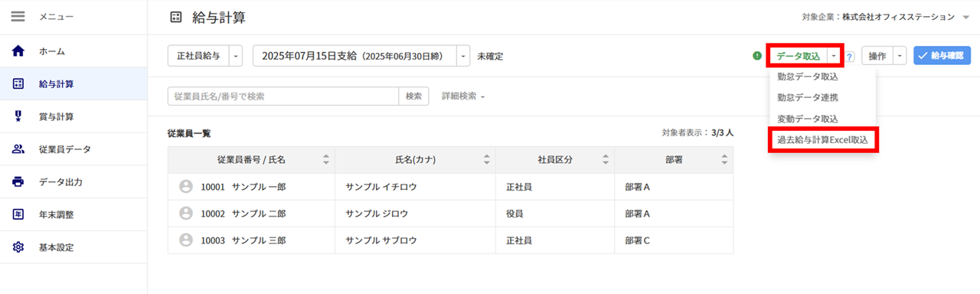Open the 年末調整 menu item
This screenshot has height=294, width=980.
pos(73,214)
